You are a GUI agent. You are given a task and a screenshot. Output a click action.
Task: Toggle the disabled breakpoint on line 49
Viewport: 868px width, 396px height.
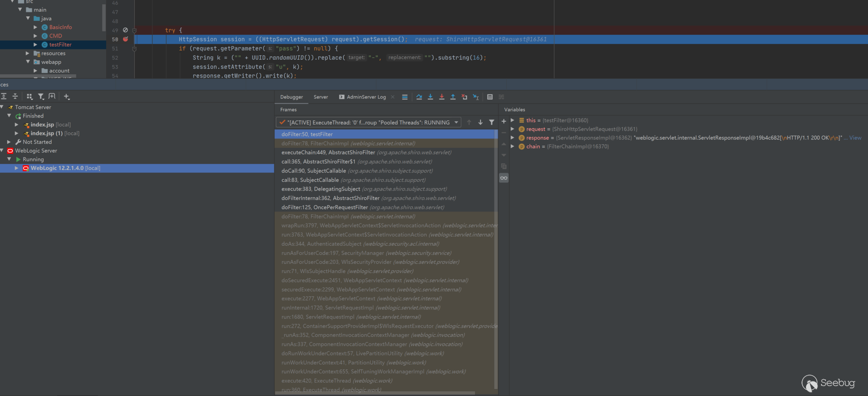pyautogui.click(x=126, y=30)
